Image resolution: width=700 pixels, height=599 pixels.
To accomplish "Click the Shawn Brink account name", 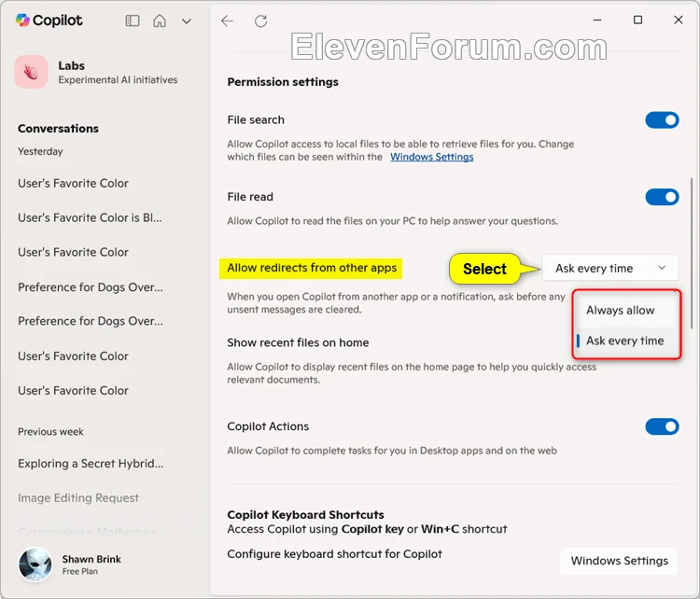I will point(91,559).
